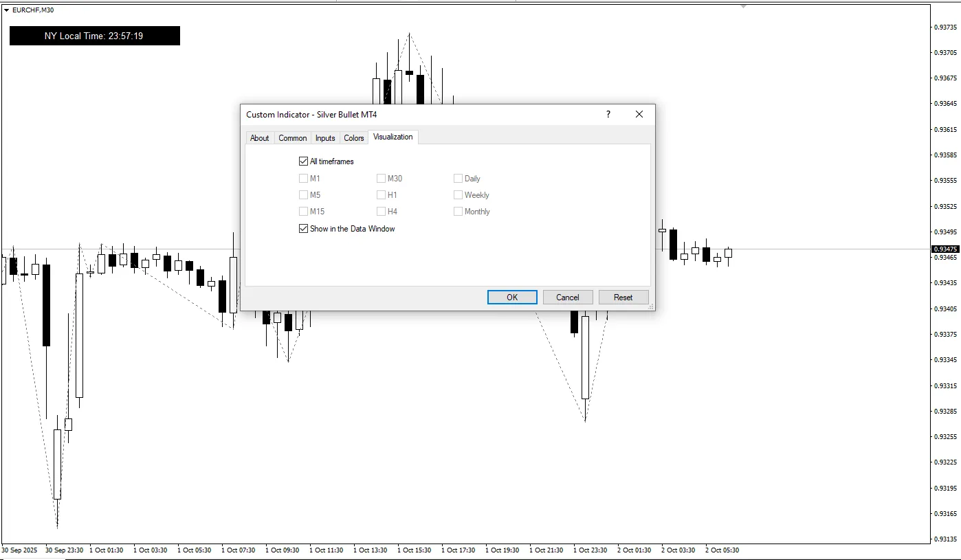
Task: Click the chart shift triangle marker at top
Action: [x=743, y=6]
